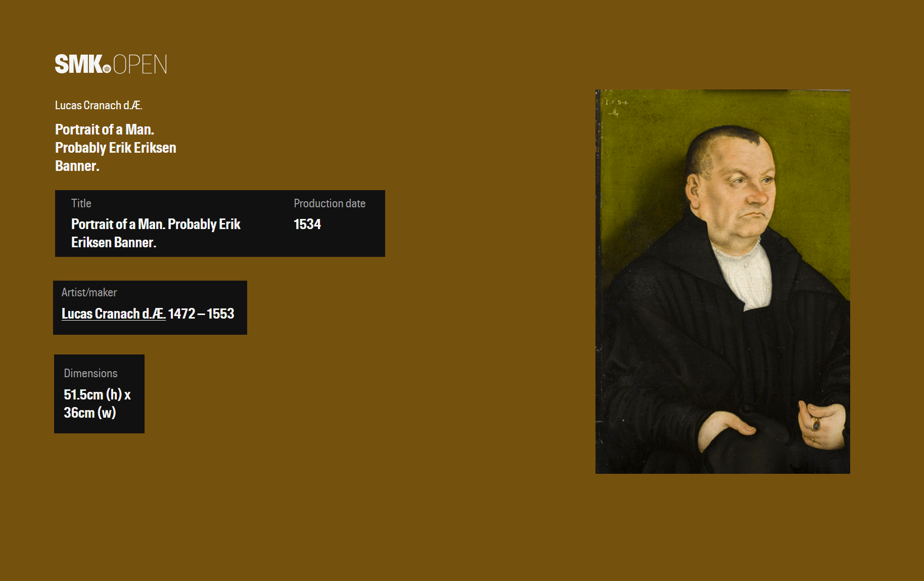Click the artist years 1472 – 1553

click(x=201, y=314)
